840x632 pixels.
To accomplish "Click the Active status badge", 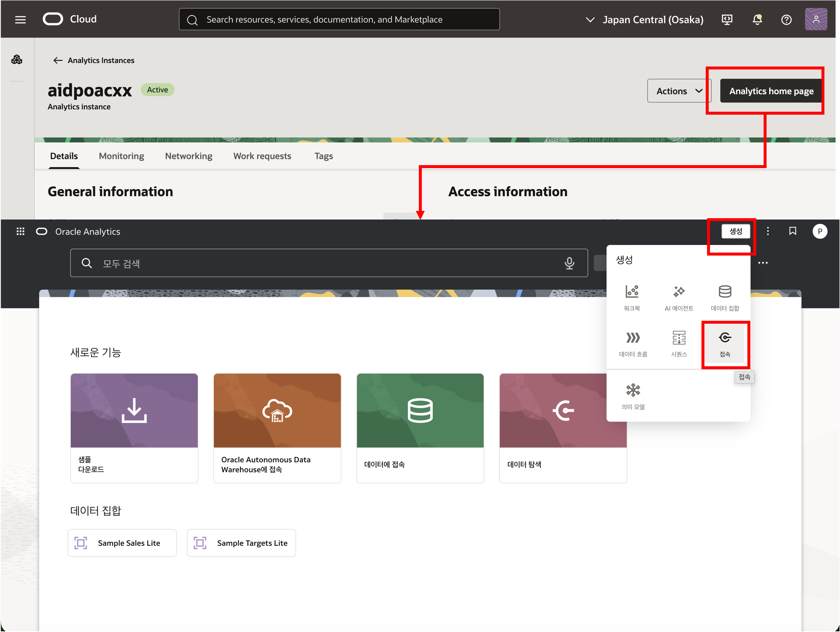I will (158, 89).
